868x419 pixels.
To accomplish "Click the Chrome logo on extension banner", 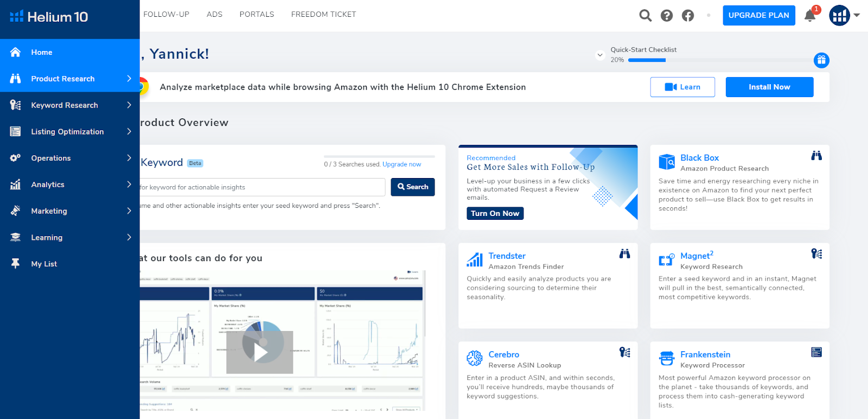I will 143,87.
